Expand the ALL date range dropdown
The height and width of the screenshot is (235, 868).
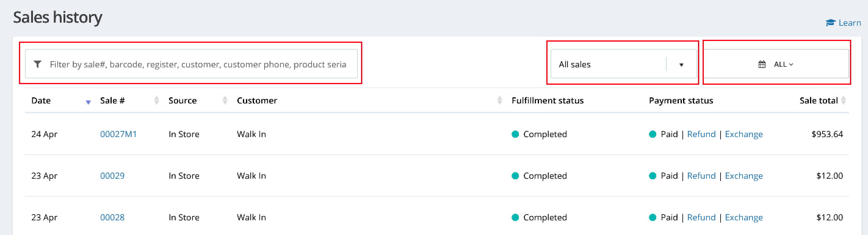[x=783, y=64]
